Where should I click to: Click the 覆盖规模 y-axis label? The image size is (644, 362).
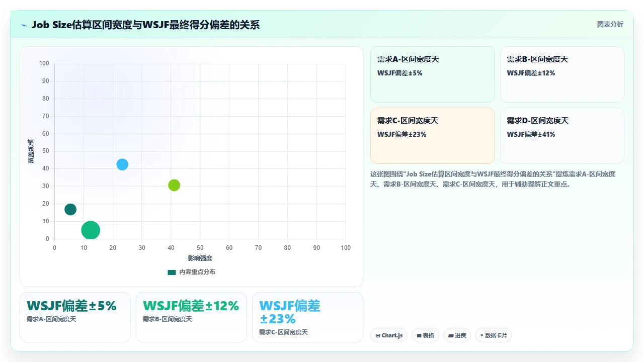pyautogui.click(x=31, y=151)
